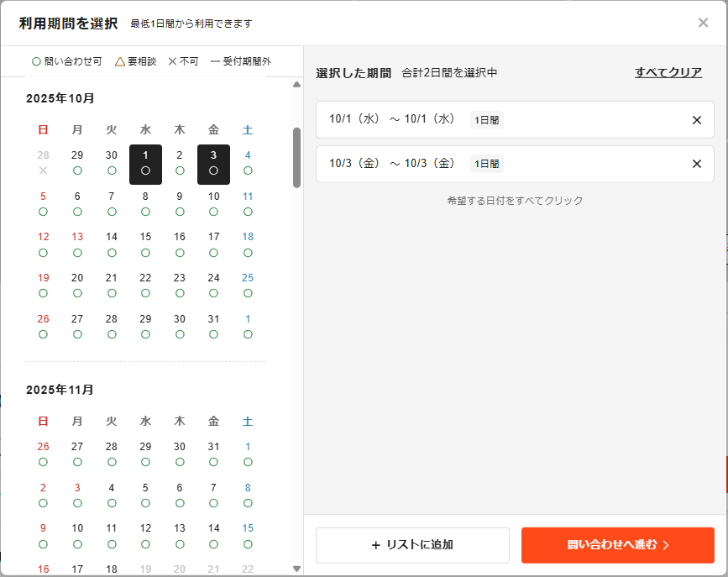Click すべてクリア link

(668, 72)
